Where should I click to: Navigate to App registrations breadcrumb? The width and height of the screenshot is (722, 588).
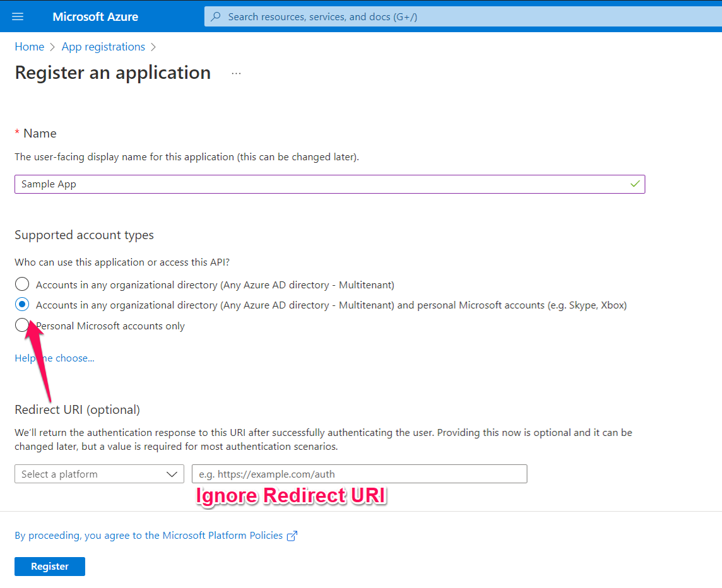coord(104,47)
